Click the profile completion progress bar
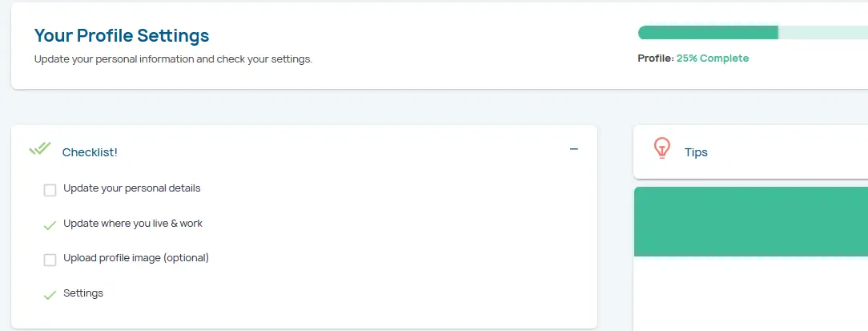 click(x=708, y=33)
